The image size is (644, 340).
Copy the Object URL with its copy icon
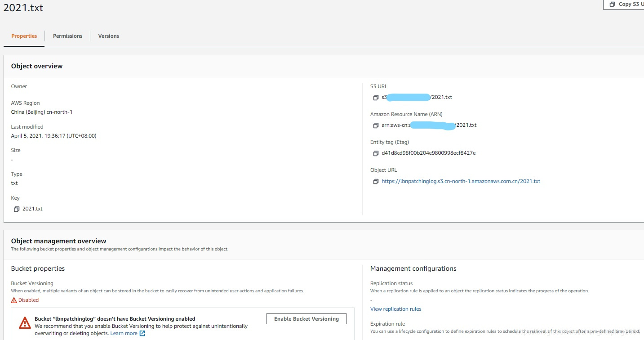pos(376,181)
